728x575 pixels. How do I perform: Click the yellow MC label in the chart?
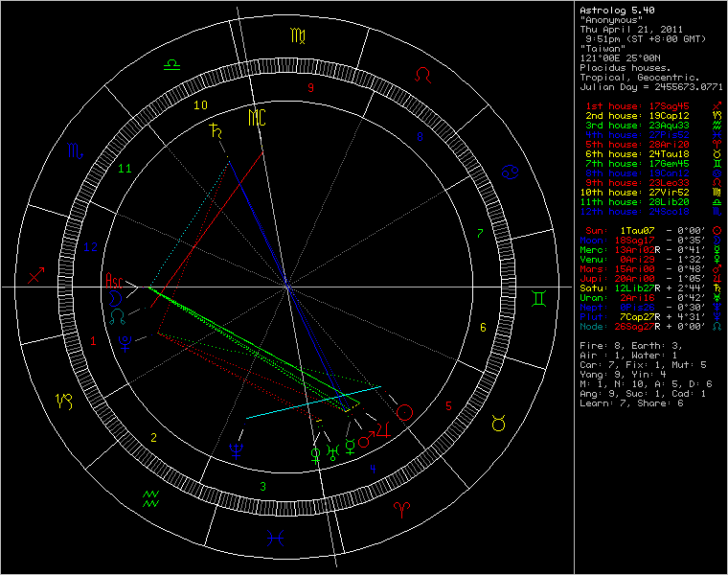257,117
